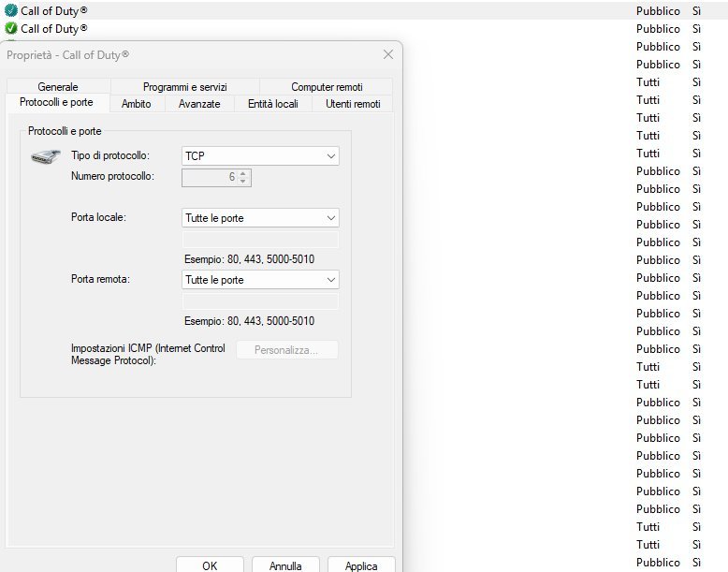Screen dimensions: 728x572
Task: Close the Proprietà dialog with the X
Action: tap(388, 54)
